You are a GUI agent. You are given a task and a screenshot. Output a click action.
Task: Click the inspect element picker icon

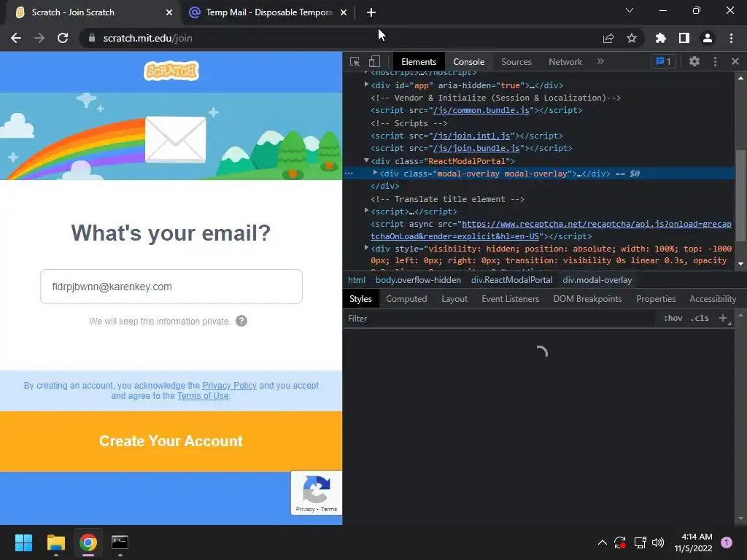pos(355,61)
